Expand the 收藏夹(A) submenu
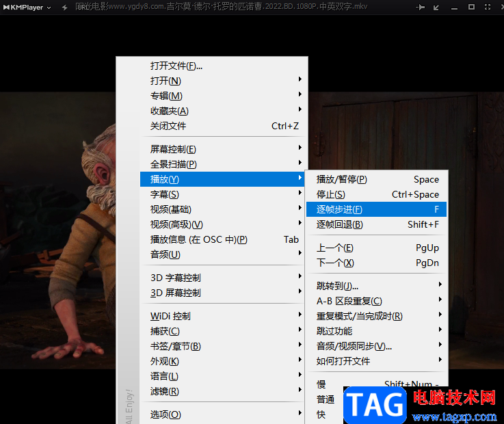The height and width of the screenshot is (424, 504). 222,111
